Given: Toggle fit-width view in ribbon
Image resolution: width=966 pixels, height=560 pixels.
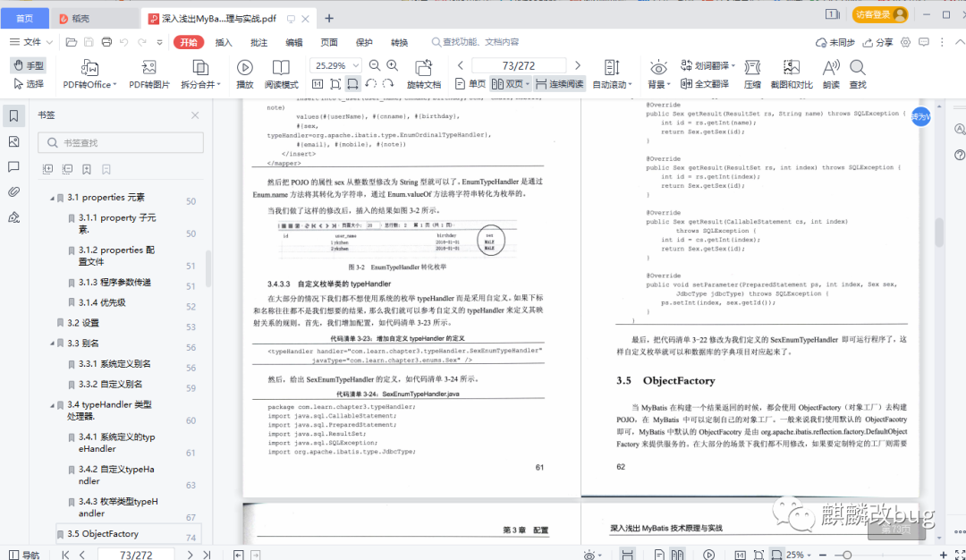Looking at the screenshot, I should [352, 84].
